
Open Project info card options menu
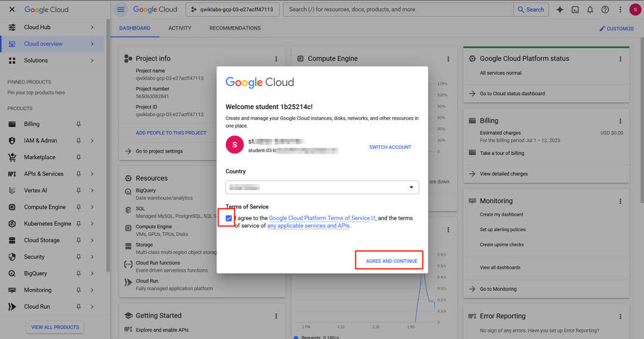pos(276,59)
